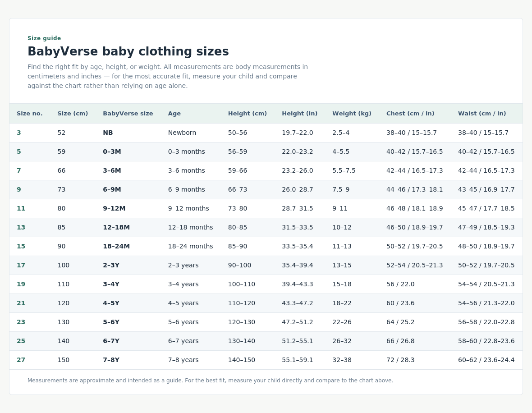Click chest cell '66 / 26.8'
The height and width of the screenshot is (413, 532).
tap(400, 342)
